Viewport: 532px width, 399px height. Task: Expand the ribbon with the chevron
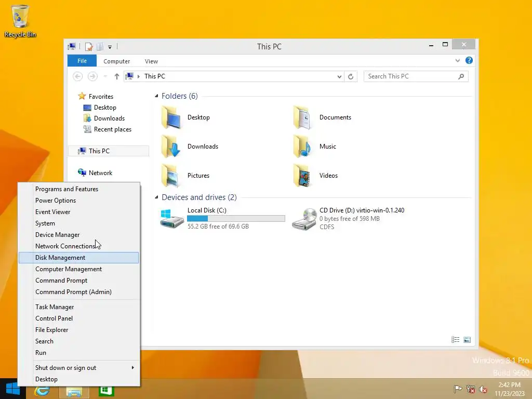(457, 61)
